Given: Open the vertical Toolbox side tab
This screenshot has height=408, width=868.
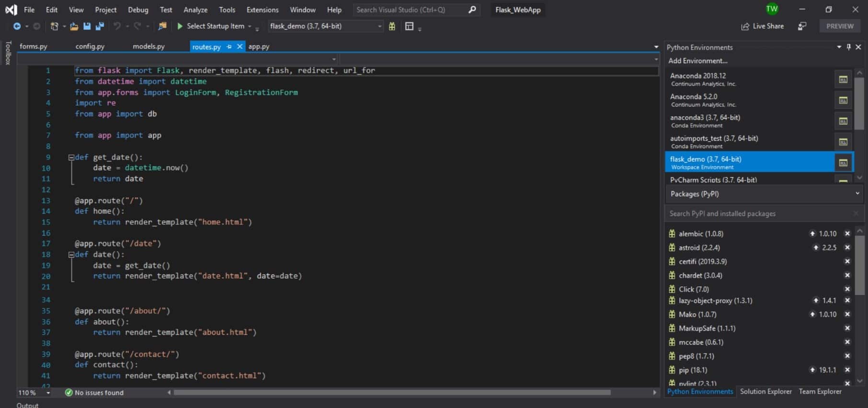Looking at the screenshot, I should pyautogui.click(x=8, y=53).
